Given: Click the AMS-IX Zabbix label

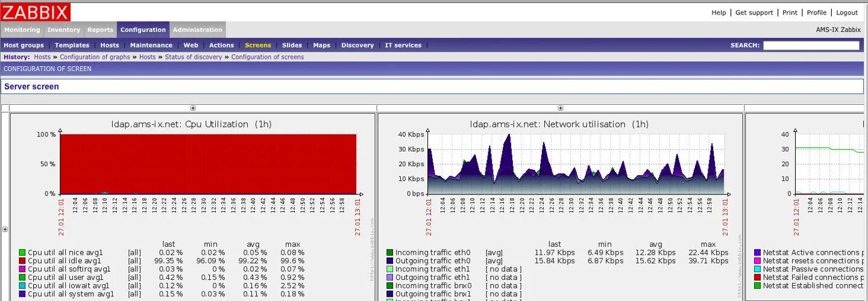Looking at the screenshot, I should tap(838, 29).
